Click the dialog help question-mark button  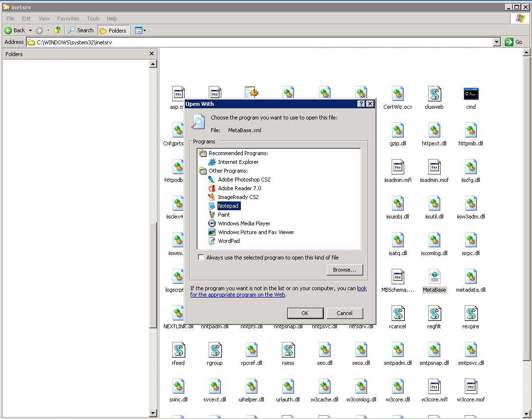tap(361, 103)
